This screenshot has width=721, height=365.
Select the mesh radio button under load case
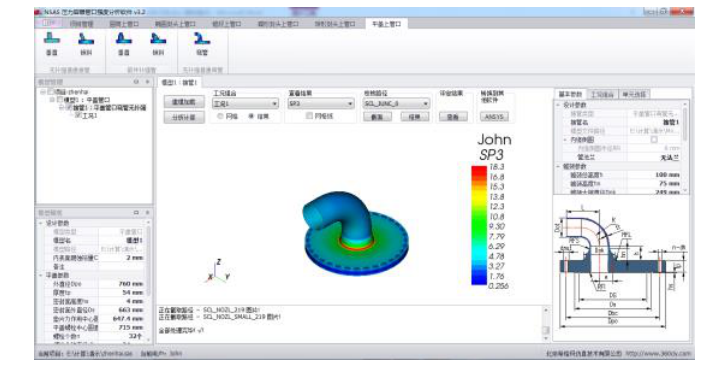[x=220, y=117]
